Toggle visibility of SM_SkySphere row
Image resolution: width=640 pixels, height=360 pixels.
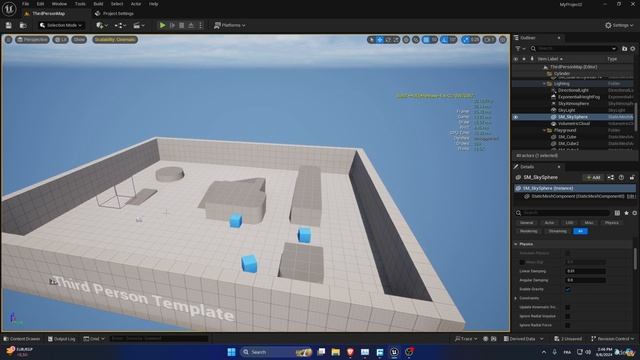pos(516,117)
